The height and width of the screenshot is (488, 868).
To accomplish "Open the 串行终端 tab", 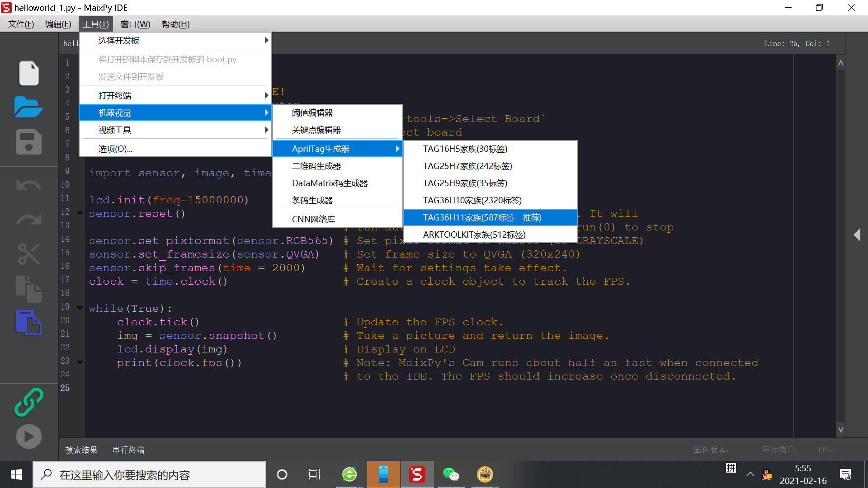I will coord(128,450).
